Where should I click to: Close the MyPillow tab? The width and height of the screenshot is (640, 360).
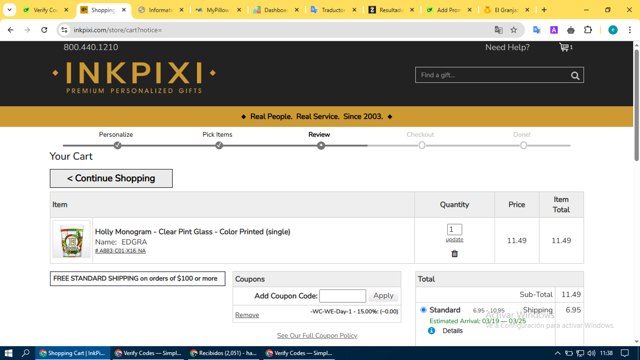[x=239, y=10]
